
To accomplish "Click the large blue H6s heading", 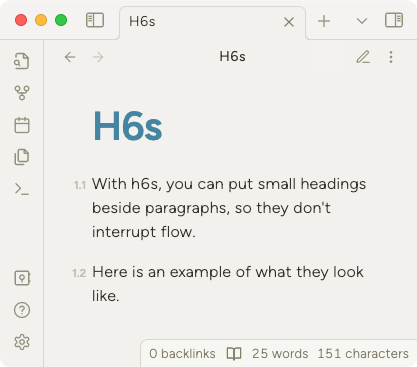I will [128, 127].
